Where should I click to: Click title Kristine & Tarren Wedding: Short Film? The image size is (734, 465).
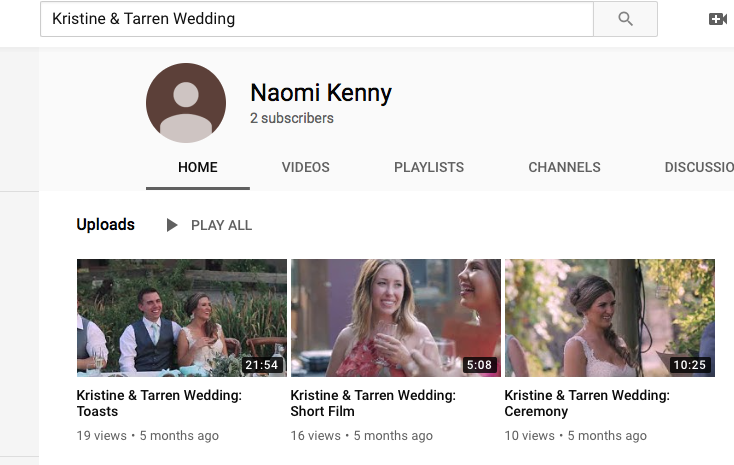[x=373, y=403]
